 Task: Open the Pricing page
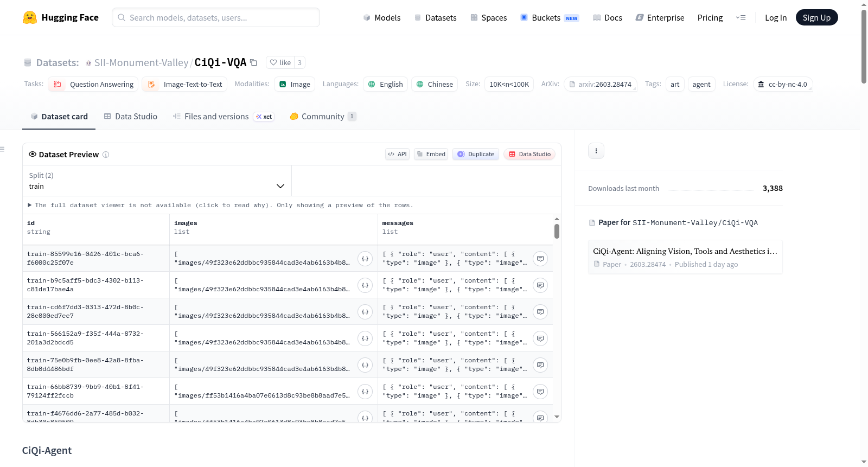tap(710, 17)
